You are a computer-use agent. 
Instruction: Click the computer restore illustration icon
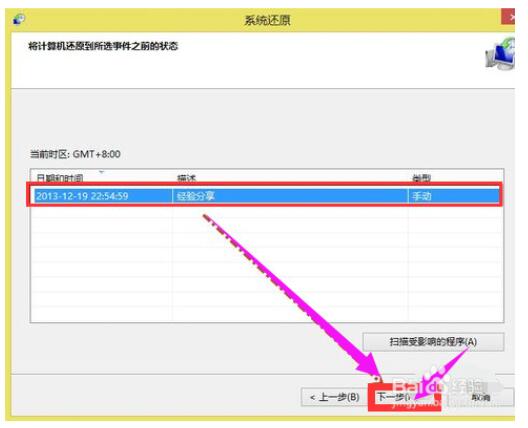501,54
